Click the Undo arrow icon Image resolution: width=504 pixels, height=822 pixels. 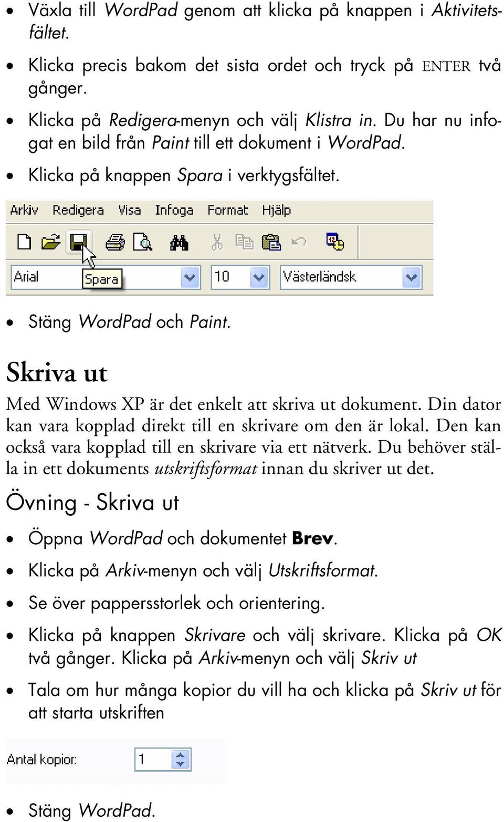click(299, 242)
